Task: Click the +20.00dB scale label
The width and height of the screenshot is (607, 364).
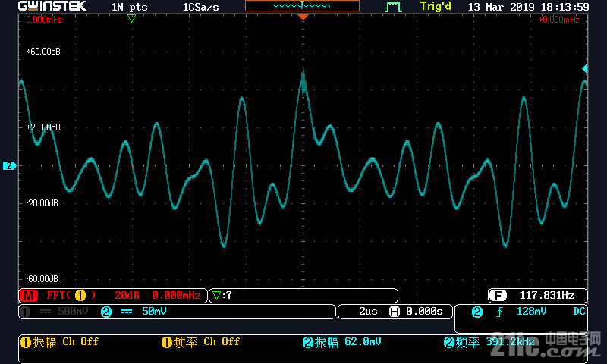Action: tap(43, 127)
